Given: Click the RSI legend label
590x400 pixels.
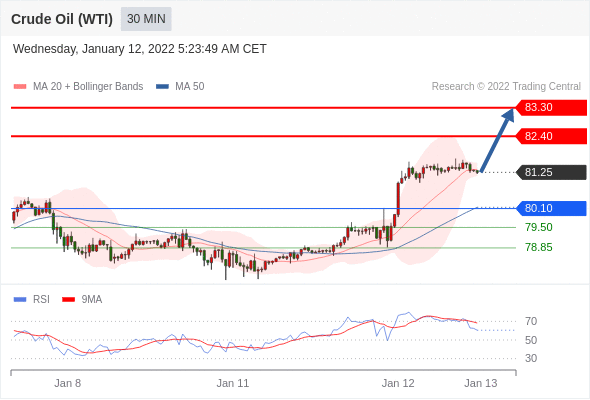Looking at the screenshot, I should pyautogui.click(x=41, y=300).
